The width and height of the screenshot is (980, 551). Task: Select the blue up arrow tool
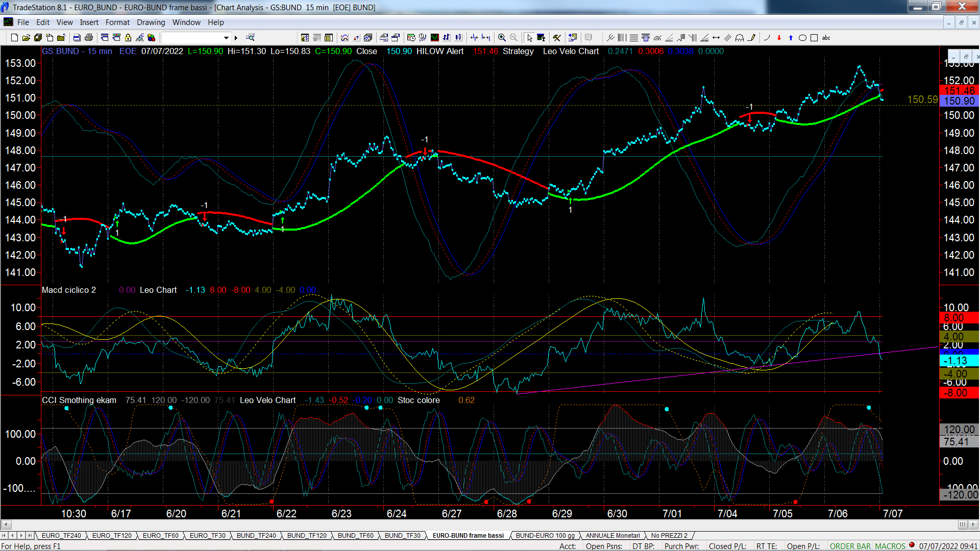tap(791, 37)
